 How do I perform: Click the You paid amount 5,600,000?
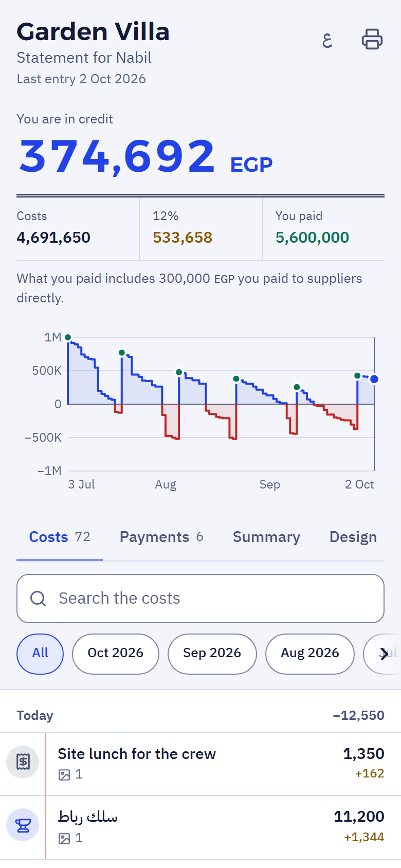pyautogui.click(x=312, y=238)
